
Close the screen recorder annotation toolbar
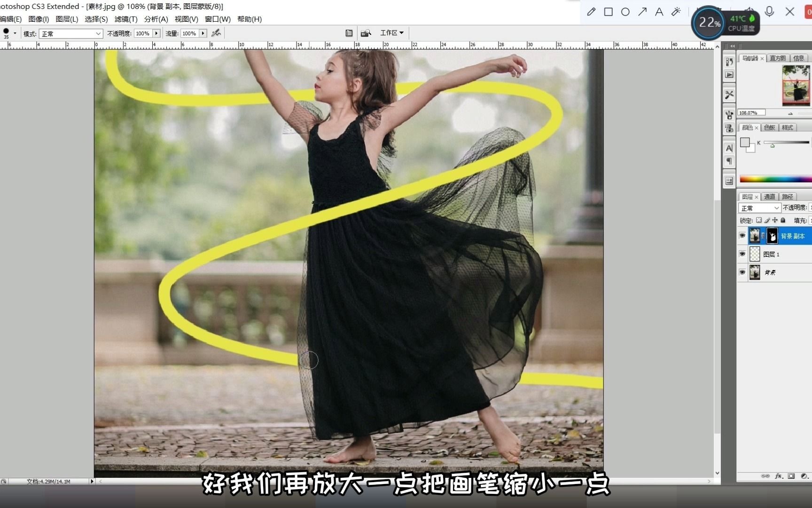[790, 11]
